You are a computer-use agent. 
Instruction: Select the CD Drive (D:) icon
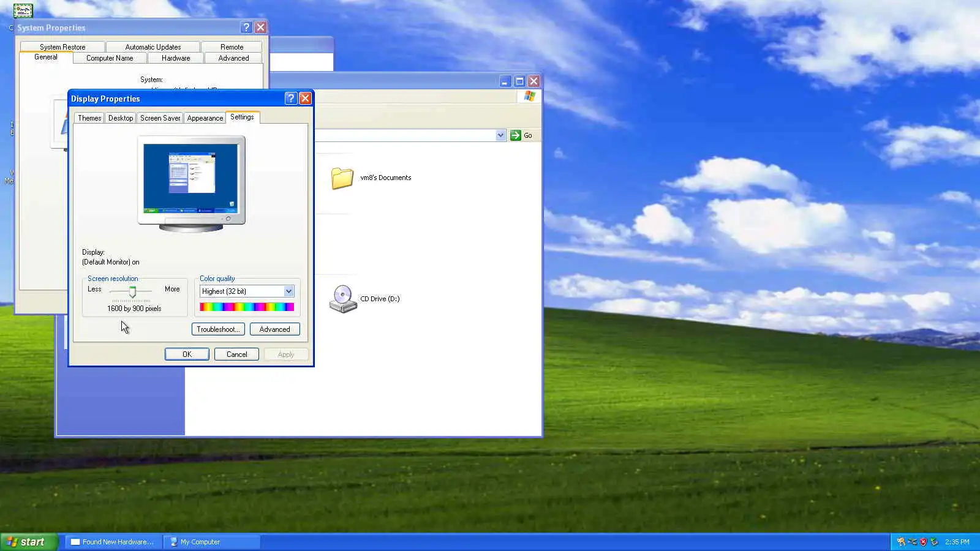point(343,299)
